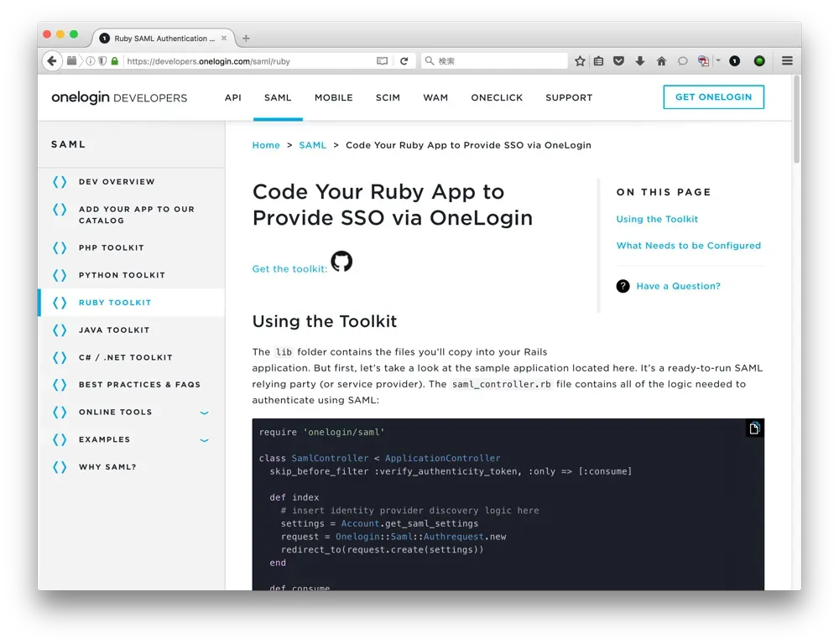The width and height of the screenshot is (839, 644).
Task: Click the question mark icon by 'Have a Question?'
Action: click(623, 286)
